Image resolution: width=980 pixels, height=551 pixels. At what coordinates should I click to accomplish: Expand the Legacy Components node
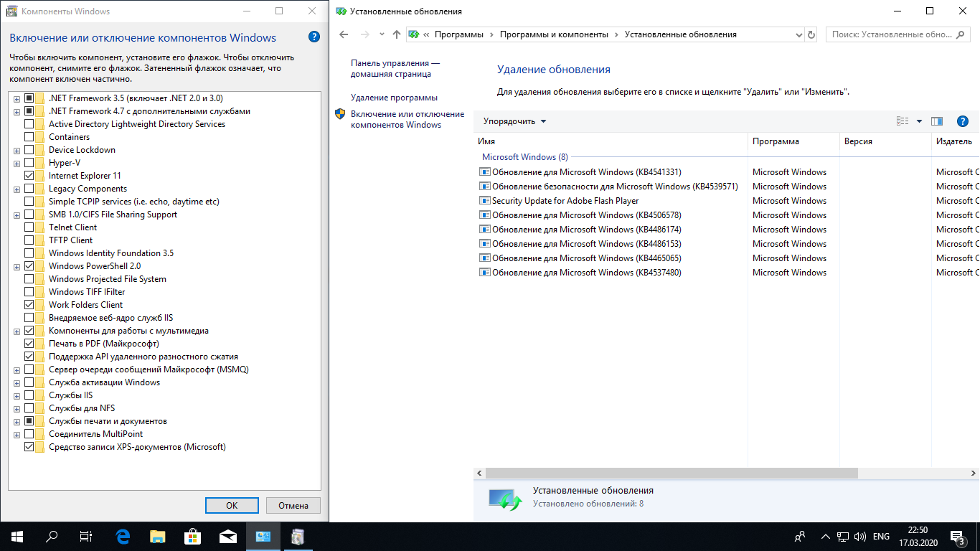(x=17, y=189)
